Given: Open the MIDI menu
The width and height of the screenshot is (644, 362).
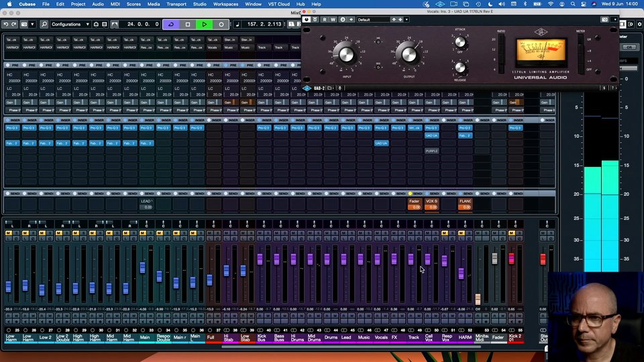Looking at the screenshot, I should pyautogui.click(x=115, y=4).
